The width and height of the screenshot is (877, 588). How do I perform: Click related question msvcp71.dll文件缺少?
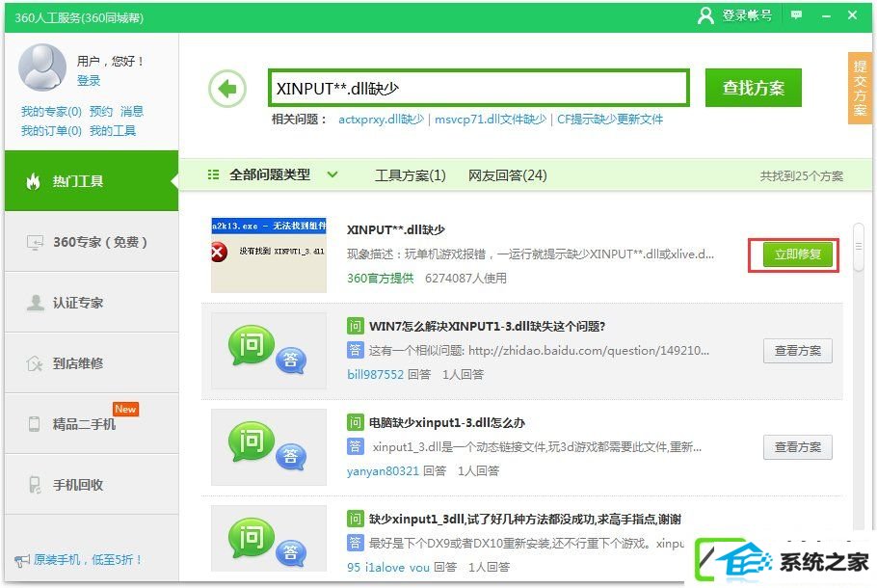click(491, 120)
